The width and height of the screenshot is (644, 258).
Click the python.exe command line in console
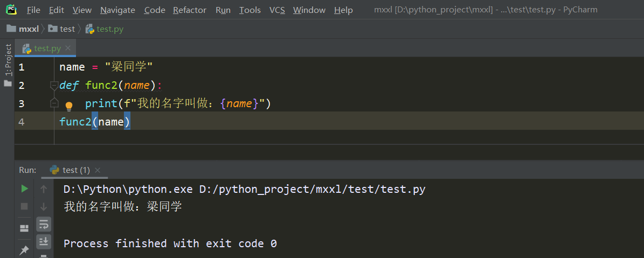[x=244, y=189]
